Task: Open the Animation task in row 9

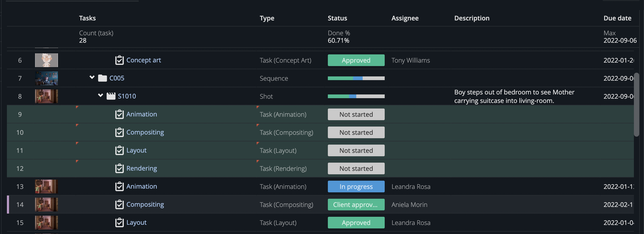Action: coord(142,114)
